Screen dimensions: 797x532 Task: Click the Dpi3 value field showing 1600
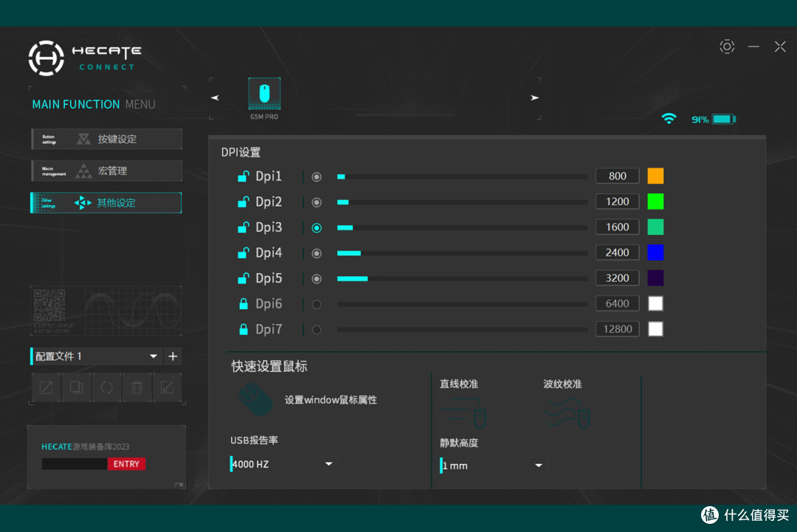617,227
